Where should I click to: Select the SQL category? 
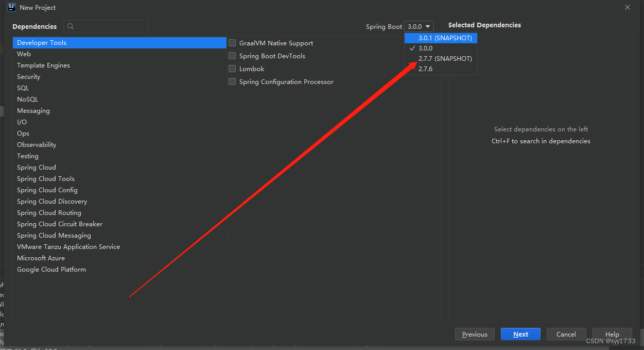coord(119,88)
